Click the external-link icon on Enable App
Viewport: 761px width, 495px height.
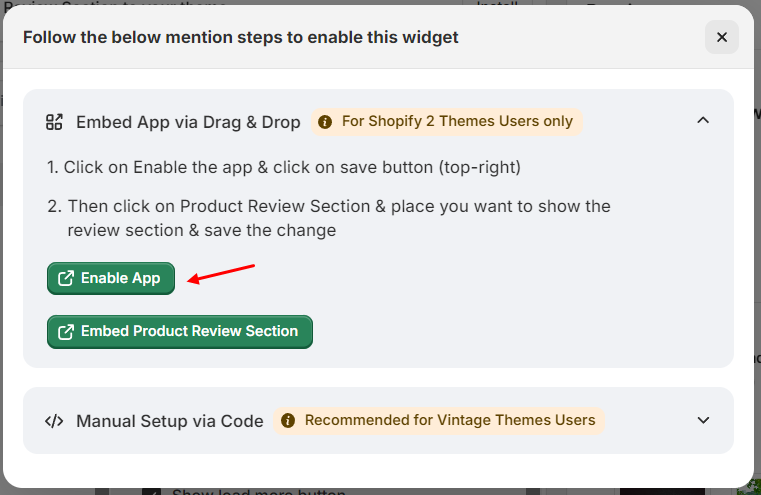click(66, 279)
